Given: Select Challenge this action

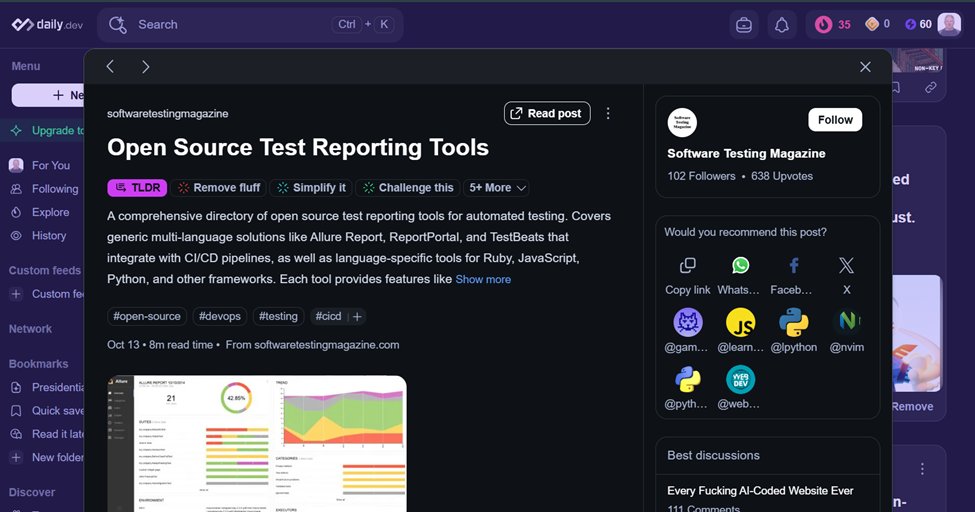Looking at the screenshot, I should [x=408, y=188].
